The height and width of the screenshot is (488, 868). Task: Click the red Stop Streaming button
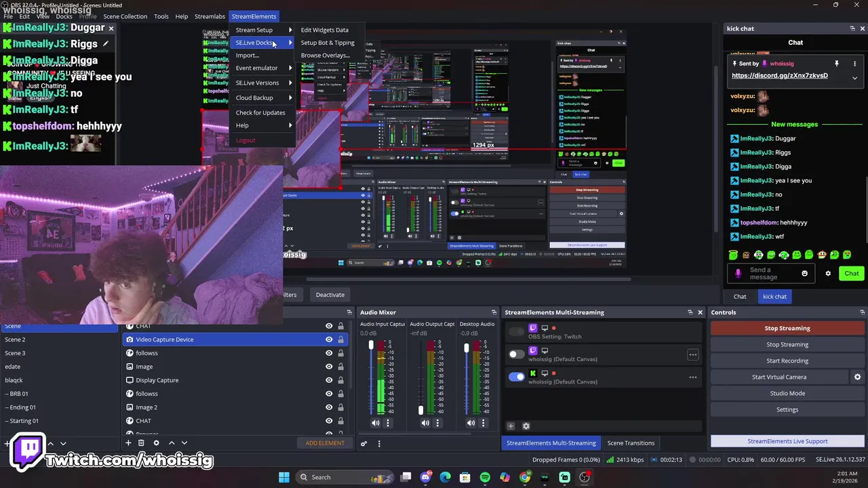[x=787, y=328]
